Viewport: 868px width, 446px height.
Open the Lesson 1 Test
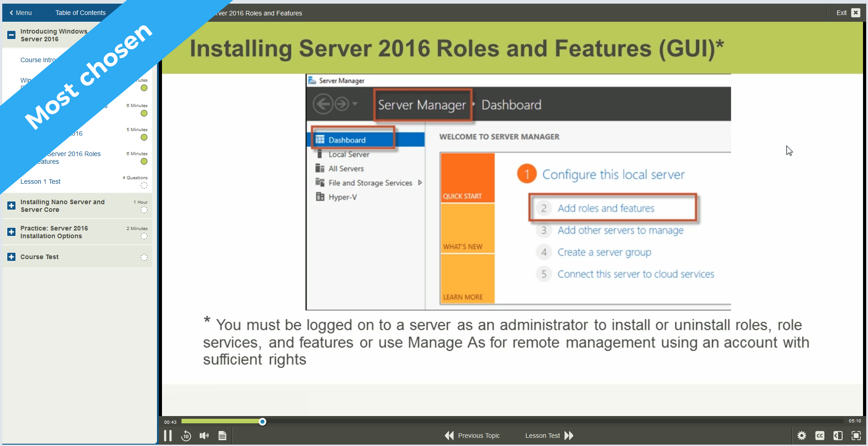click(x=40, y=181)
